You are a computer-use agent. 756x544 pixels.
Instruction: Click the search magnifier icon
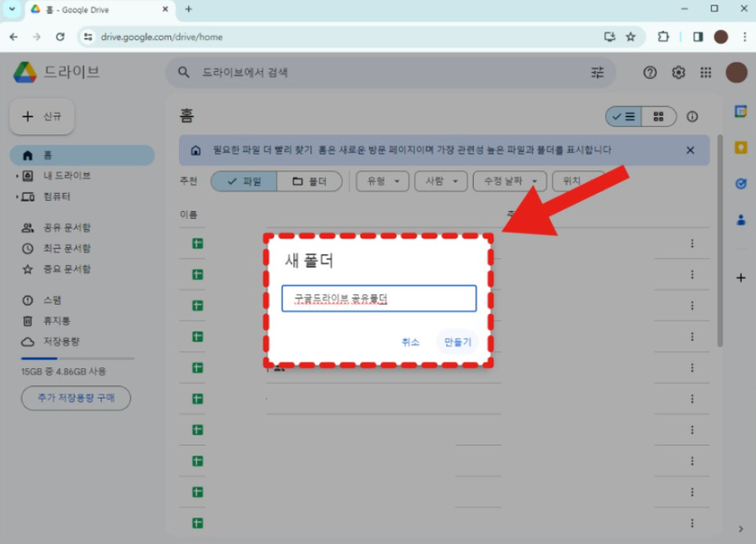point(183,72)
